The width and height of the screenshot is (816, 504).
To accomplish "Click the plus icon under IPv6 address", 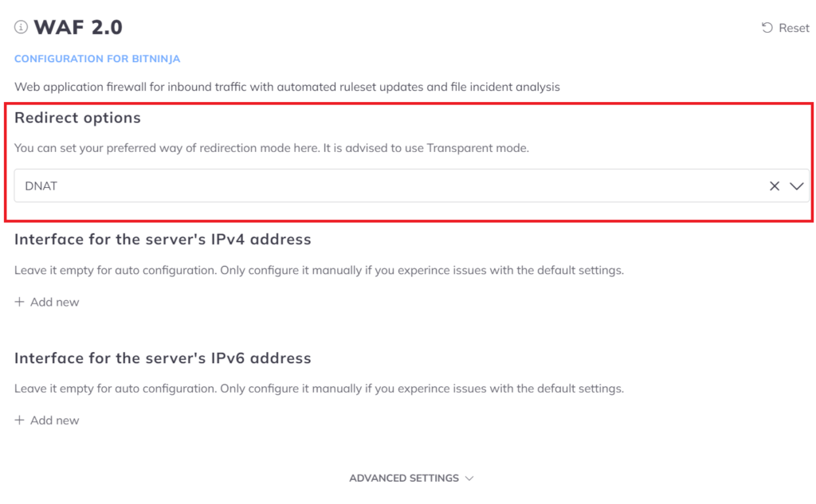I will click(x=19, y=420).
